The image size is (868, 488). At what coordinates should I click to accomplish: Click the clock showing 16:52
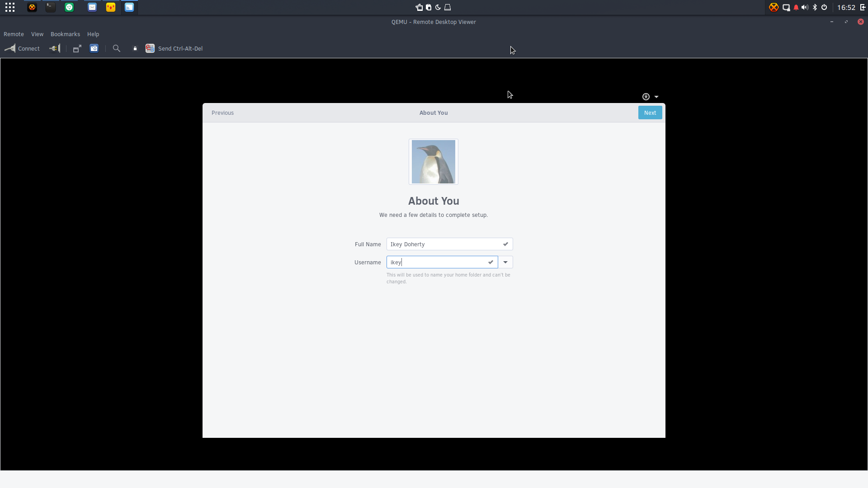[846, 7]
